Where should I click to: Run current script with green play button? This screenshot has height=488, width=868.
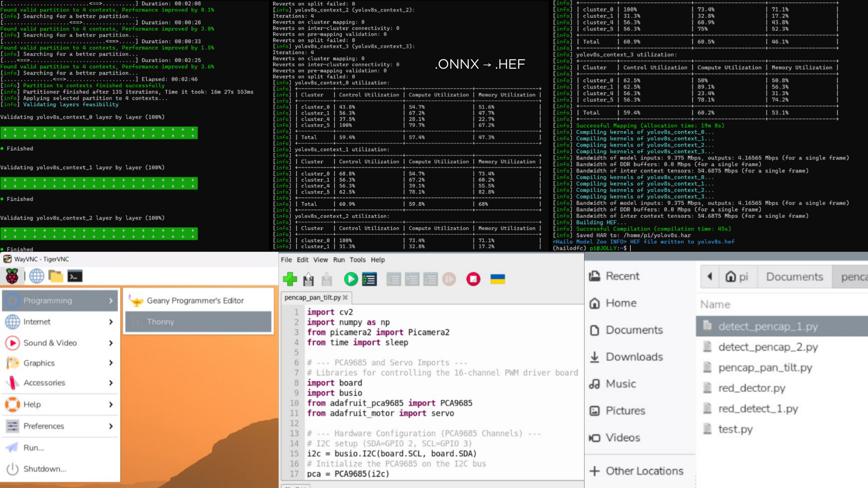pyautogui.click(x=351, y=279)
